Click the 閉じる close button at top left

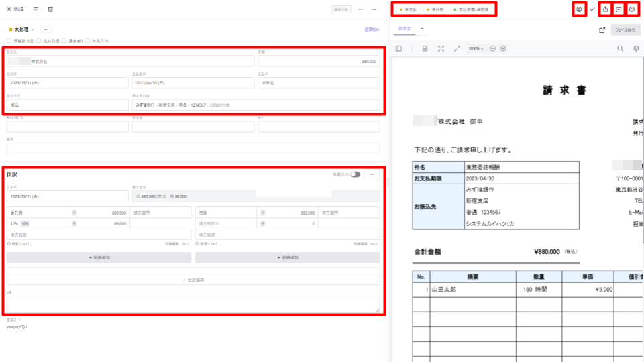[15, 9]
